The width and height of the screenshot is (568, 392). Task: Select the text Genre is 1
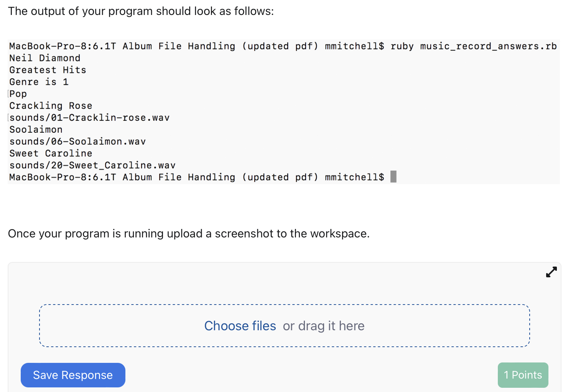[39, 82]
